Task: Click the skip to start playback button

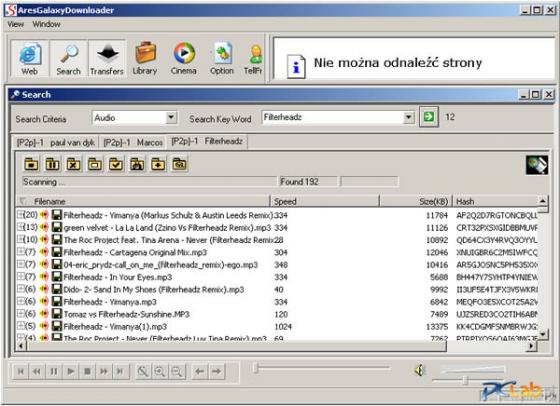Action: [20, 371]
